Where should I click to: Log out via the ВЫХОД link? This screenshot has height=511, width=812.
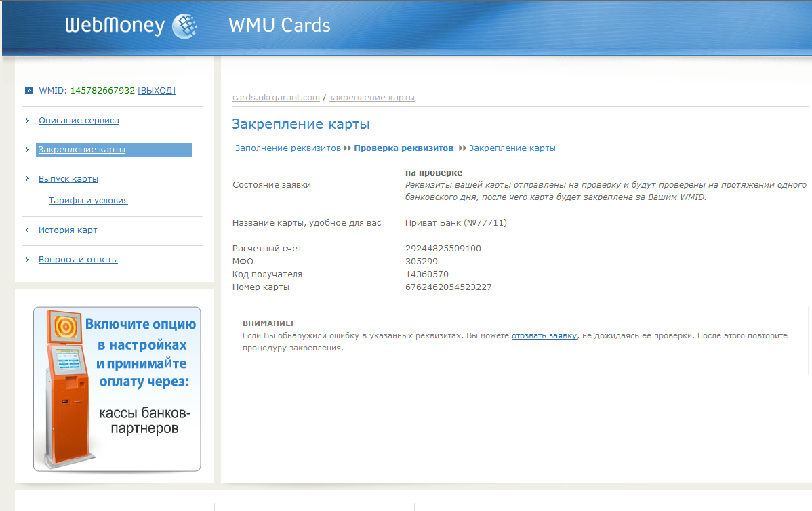point(157,91)
